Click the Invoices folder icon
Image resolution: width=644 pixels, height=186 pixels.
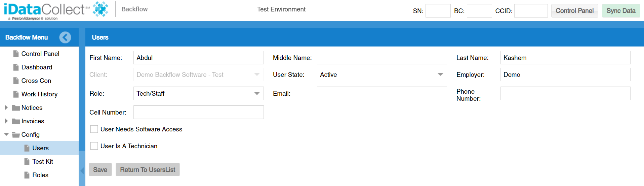coord(16,121)
